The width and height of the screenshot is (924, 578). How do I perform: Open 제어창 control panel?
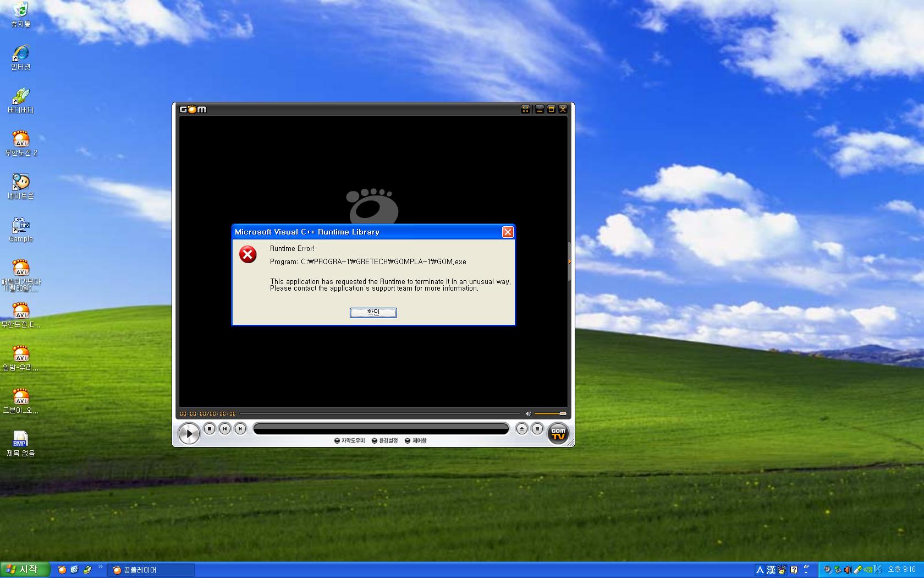coord(416,440)
